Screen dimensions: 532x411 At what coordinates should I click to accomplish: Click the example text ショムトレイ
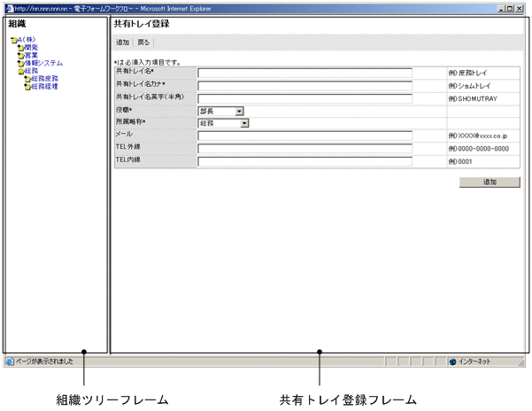474,86
